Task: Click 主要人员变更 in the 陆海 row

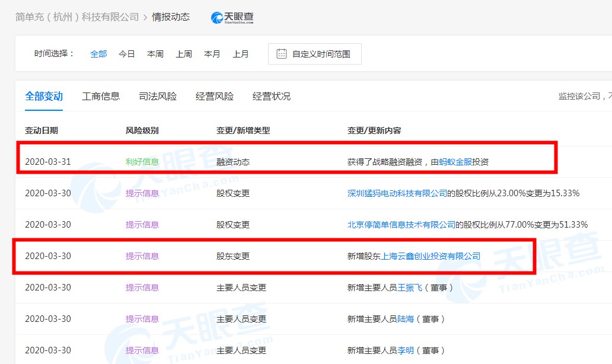Action: [x=241, y=319]
